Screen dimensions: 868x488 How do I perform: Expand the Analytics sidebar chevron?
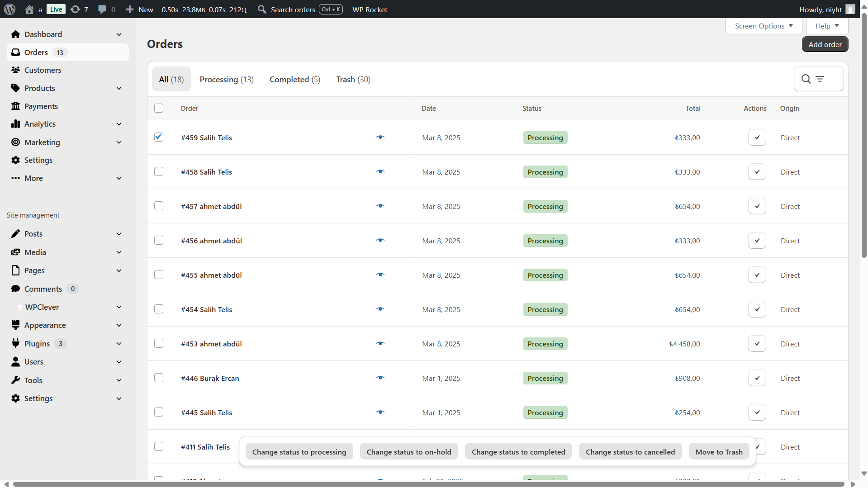click(119, 124)
